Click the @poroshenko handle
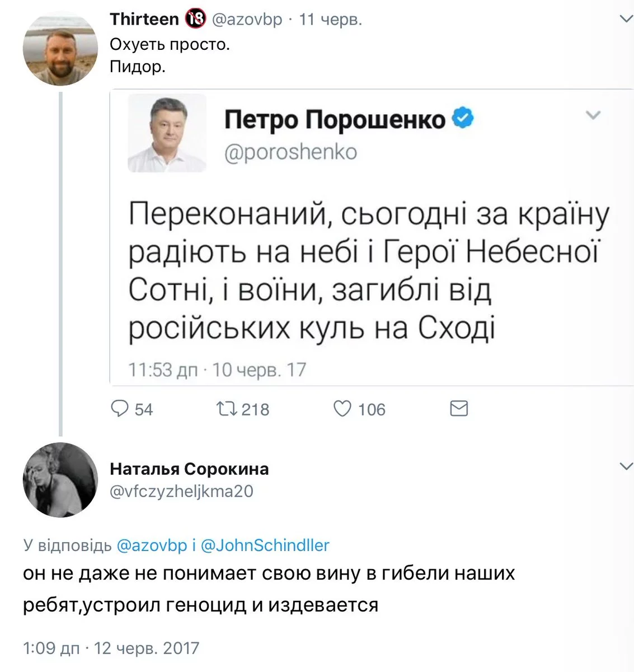 click(x=290, y=152)
